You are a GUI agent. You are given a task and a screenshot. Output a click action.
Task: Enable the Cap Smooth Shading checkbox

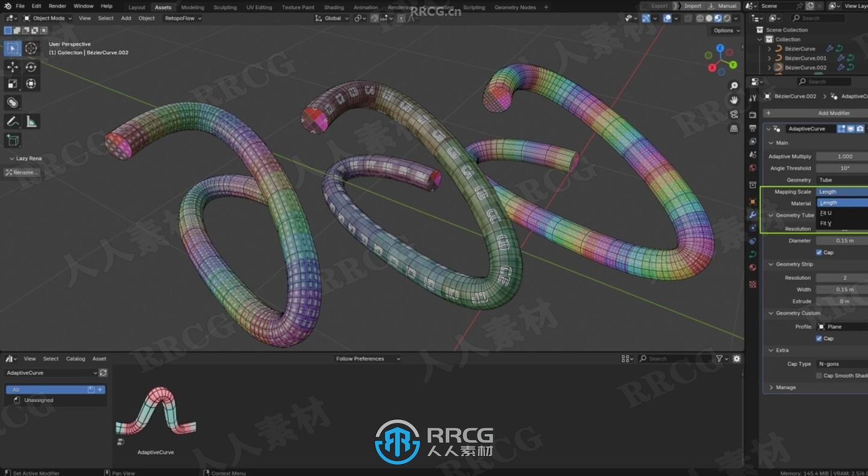(819, 375)
